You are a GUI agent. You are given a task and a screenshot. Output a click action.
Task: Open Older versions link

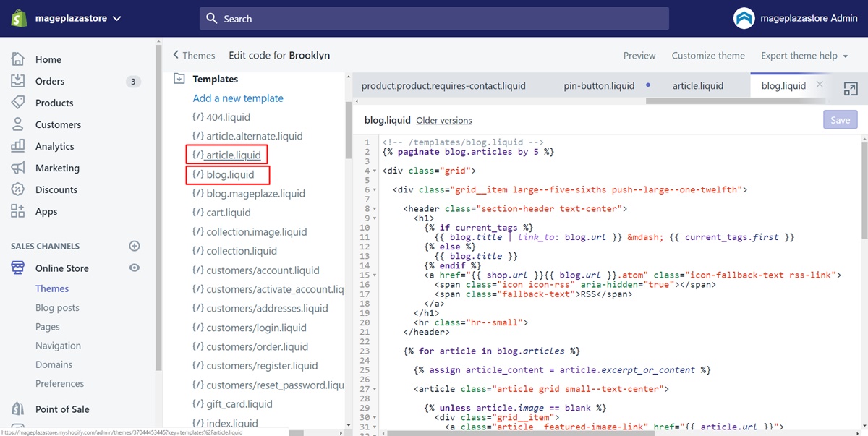pos(444,121)
